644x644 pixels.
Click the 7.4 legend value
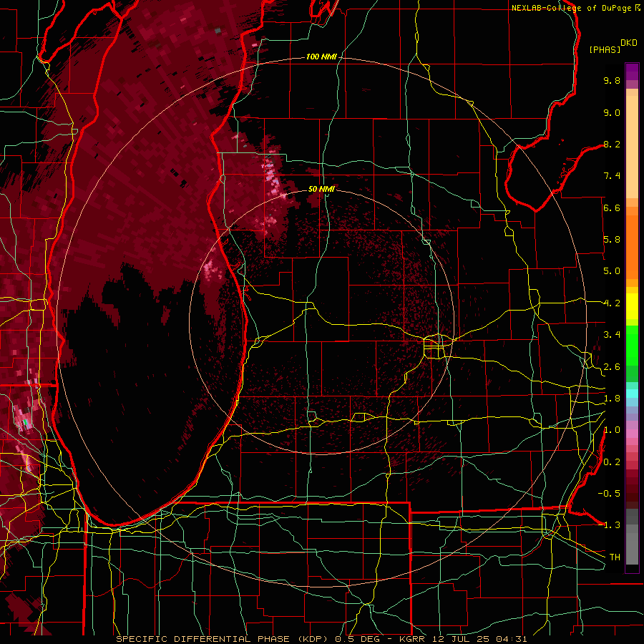[612, 176]
